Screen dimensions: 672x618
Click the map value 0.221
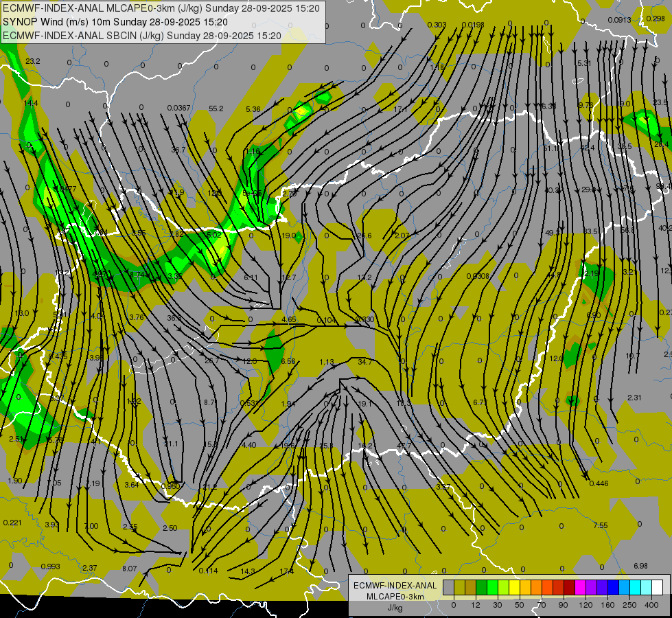tap(12, 523)
